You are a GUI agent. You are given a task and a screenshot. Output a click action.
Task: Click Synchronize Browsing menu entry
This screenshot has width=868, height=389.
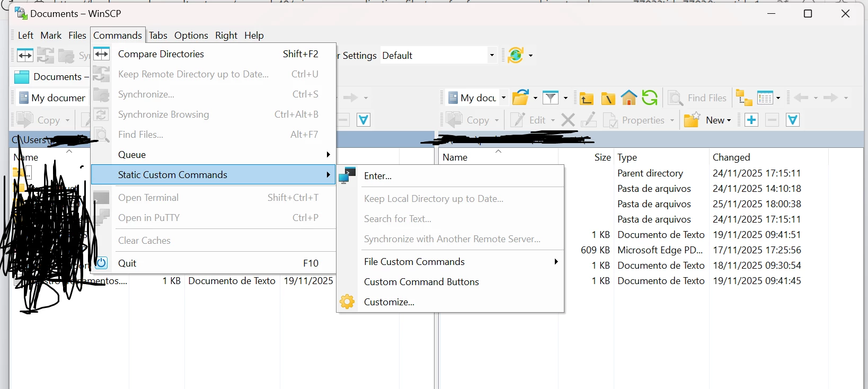coord(214,114)
